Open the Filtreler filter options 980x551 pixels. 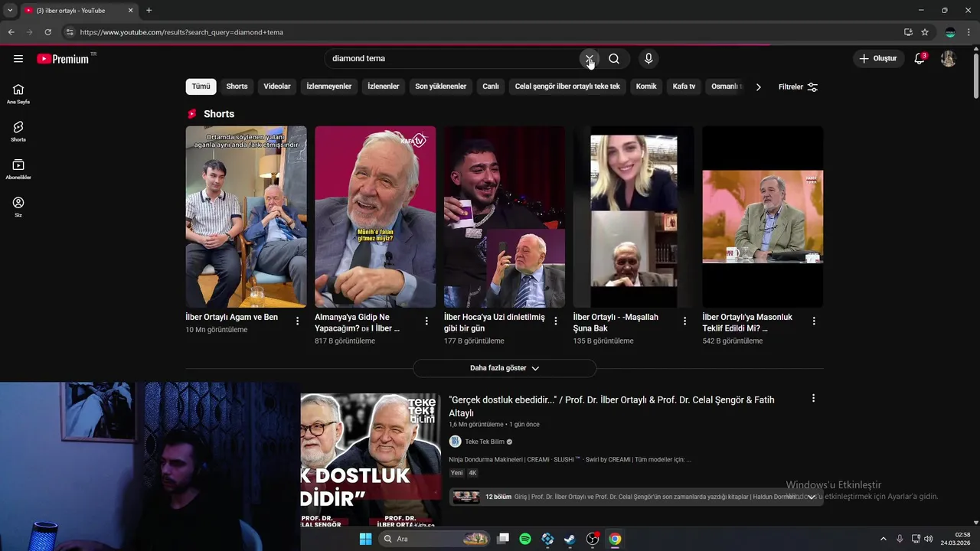tap(798, 87)
